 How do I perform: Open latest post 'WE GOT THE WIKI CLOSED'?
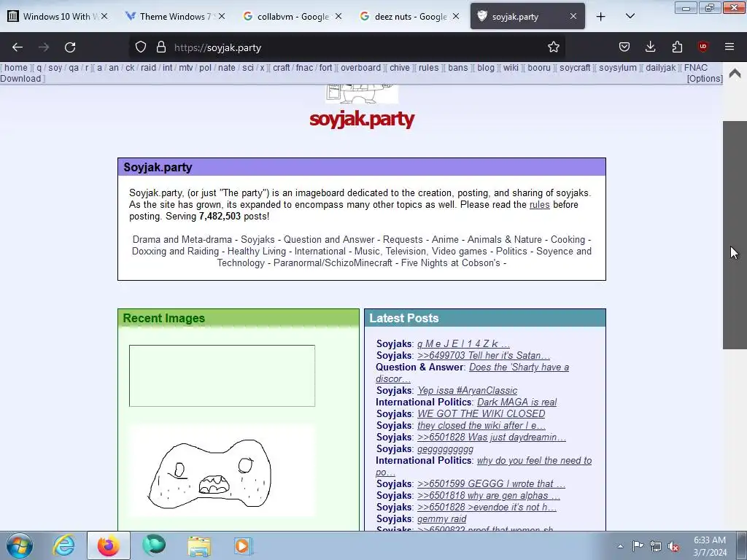coord(481,414)
